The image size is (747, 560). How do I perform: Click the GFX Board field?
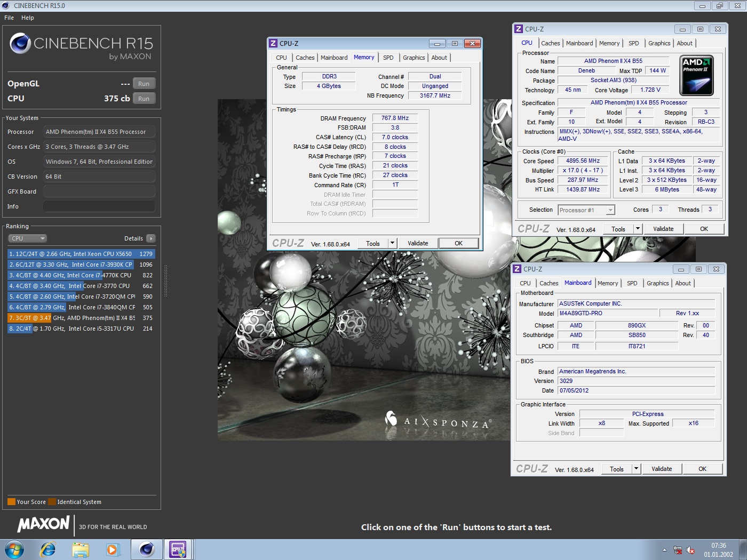(x=99, y=191)
